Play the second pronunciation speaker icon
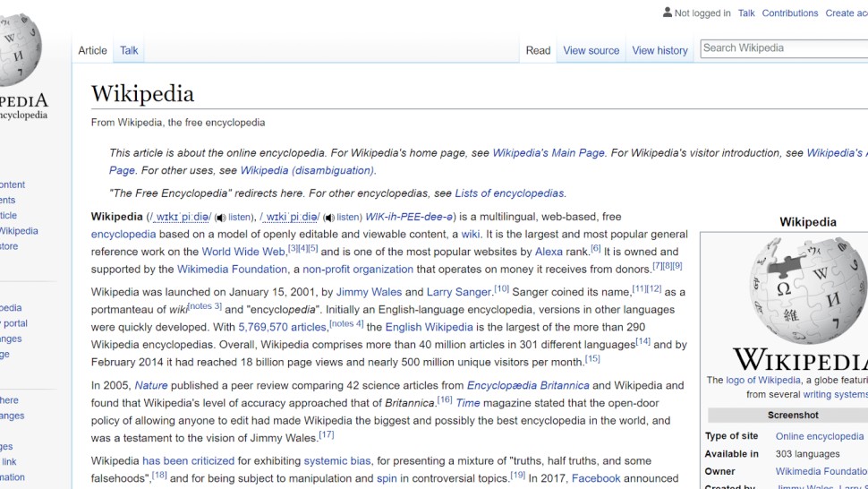The image size is (868, 489). point(329,218)
